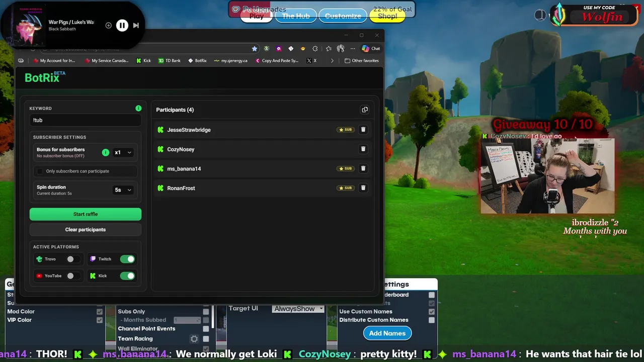Click Add Names button in game
The width and height of the screenshot is (644, 362).
387,333
